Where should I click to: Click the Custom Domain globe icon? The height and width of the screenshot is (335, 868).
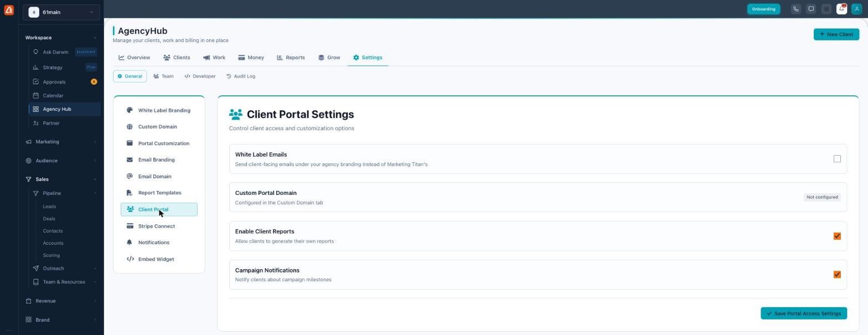coord(130,127)
